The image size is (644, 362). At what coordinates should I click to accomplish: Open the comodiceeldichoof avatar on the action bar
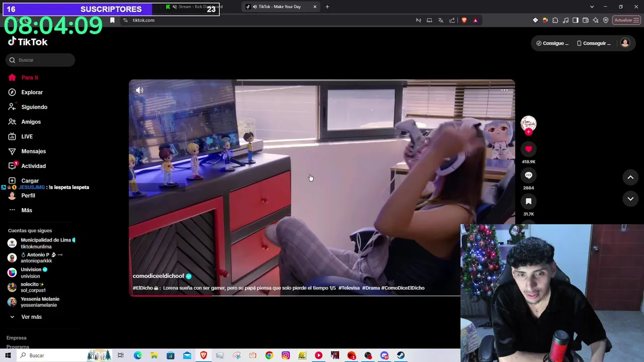pos(528,123)
